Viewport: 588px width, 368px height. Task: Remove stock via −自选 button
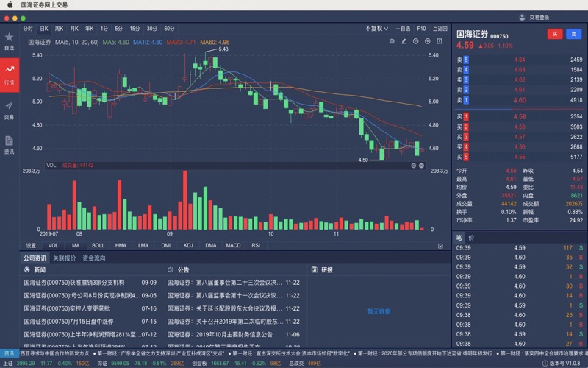coord(403,29)
